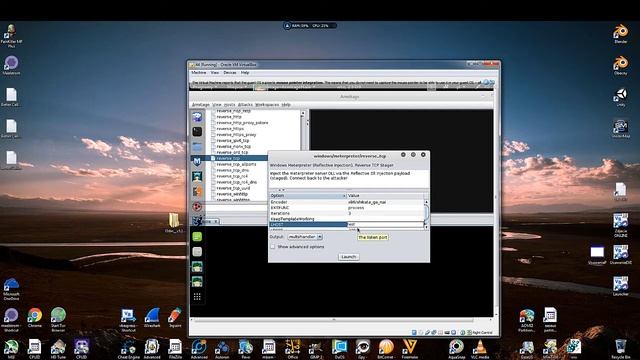Click the Option column header sort arrow

tap(343, 196)
